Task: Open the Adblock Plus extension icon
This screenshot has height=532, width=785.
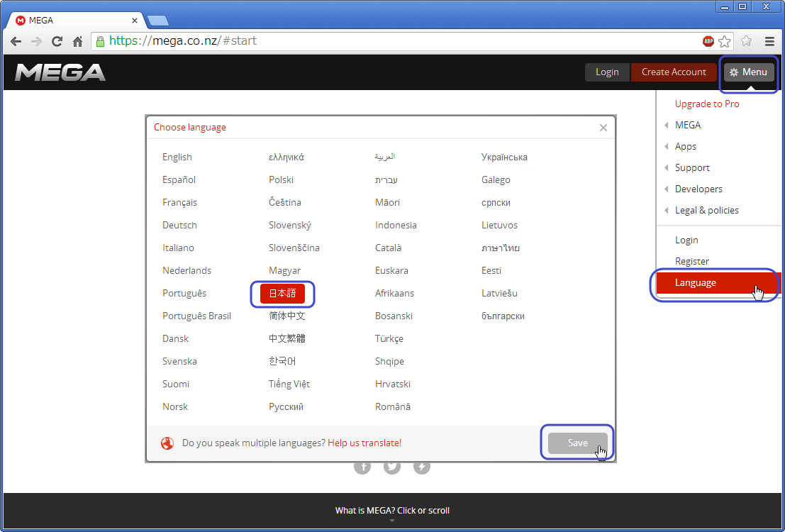Action: [708, 41]
